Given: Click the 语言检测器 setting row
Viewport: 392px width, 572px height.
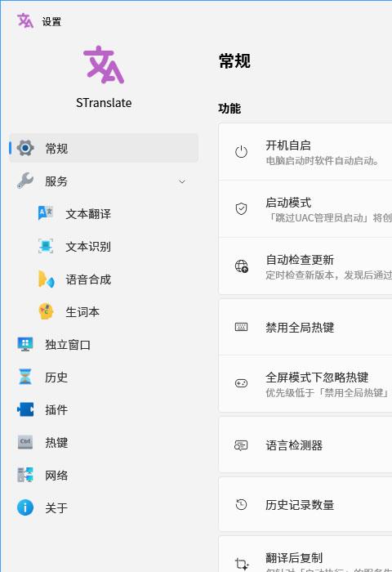Looking at the screenshot, I should click(305, 445).
